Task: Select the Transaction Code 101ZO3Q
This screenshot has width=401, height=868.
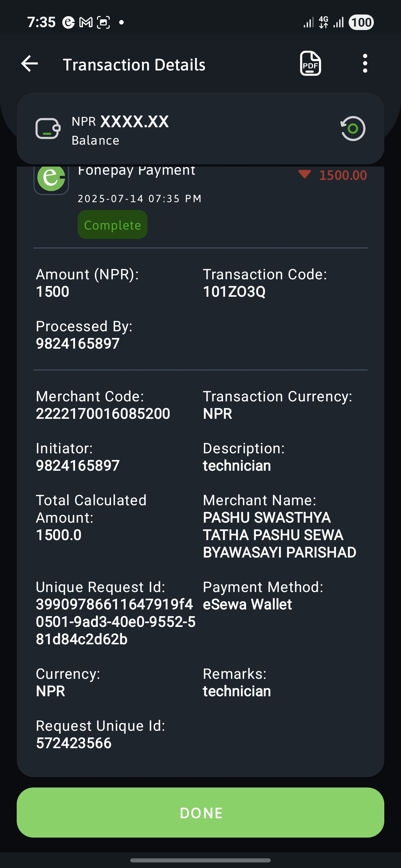Action: (234, 292)
